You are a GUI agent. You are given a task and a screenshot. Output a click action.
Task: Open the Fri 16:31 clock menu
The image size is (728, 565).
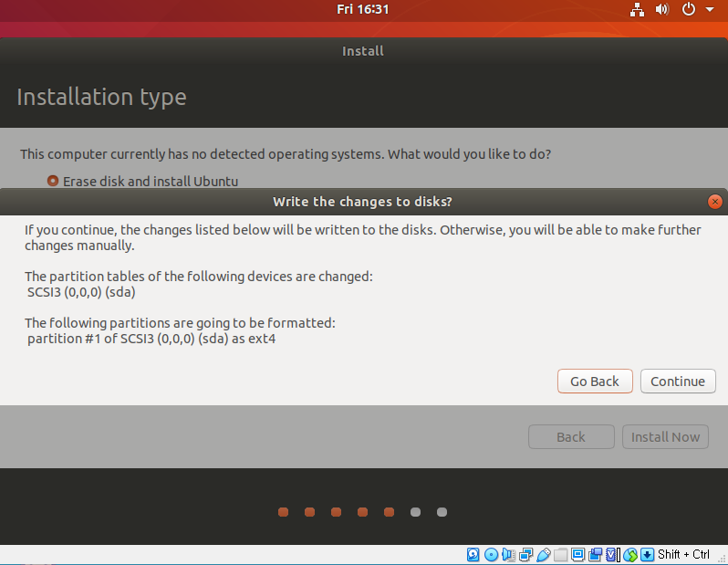362,9
